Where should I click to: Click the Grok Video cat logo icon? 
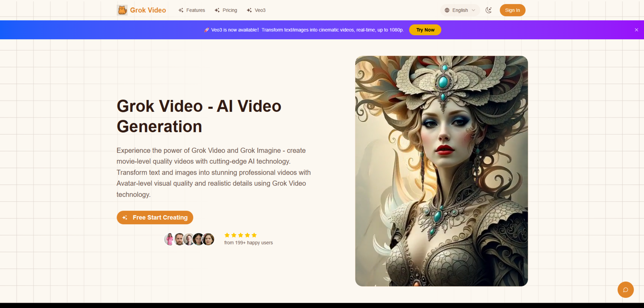pyautogui.click(x=122, y=10)
